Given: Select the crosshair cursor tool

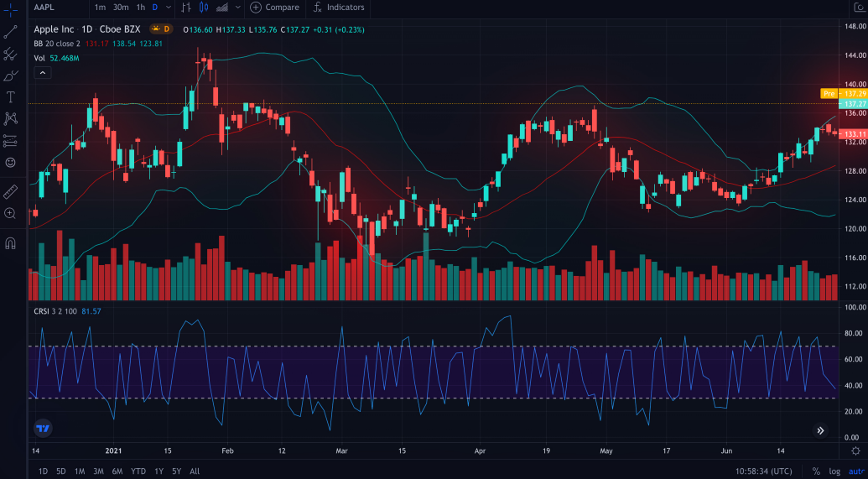Looking at the screenshot, I should 11,10.
